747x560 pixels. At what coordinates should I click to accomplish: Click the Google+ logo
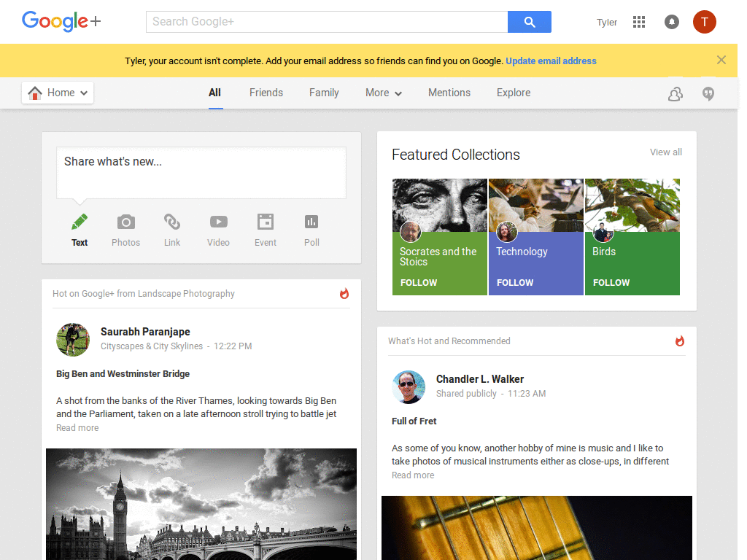[61, 21]
